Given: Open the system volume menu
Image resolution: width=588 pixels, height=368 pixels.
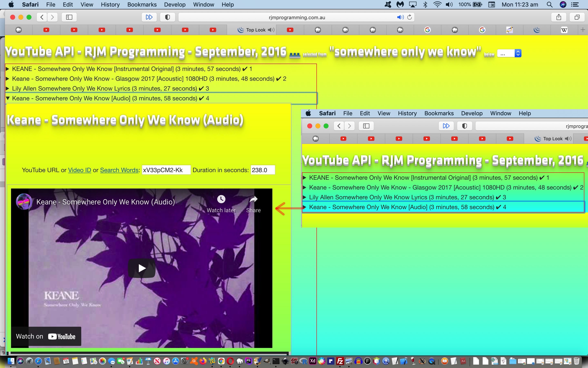Looking at the screenshot, I should 449,4.
